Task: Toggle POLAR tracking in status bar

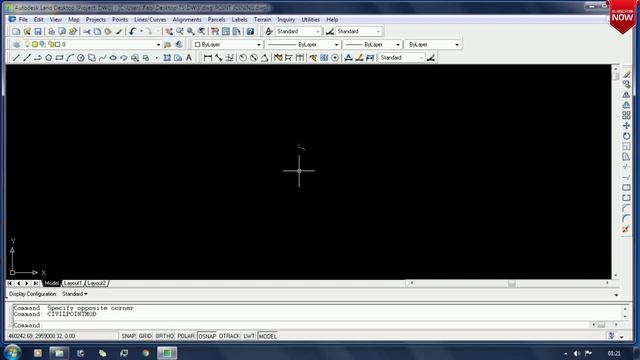Action: [186, 336]
